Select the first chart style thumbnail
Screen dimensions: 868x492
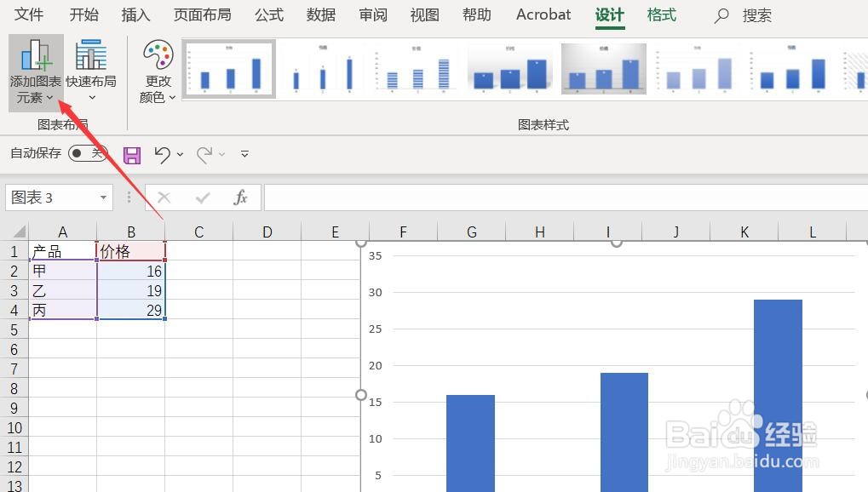pos(228,68)
